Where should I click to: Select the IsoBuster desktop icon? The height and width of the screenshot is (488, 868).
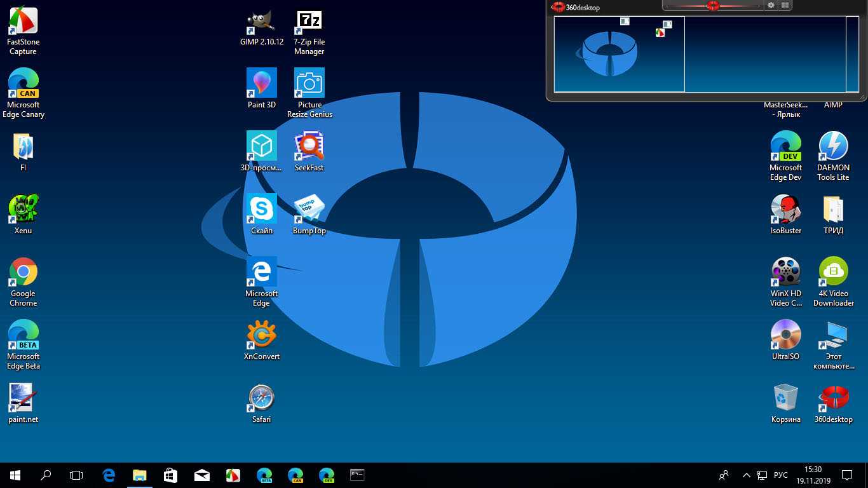coord(786,210)
